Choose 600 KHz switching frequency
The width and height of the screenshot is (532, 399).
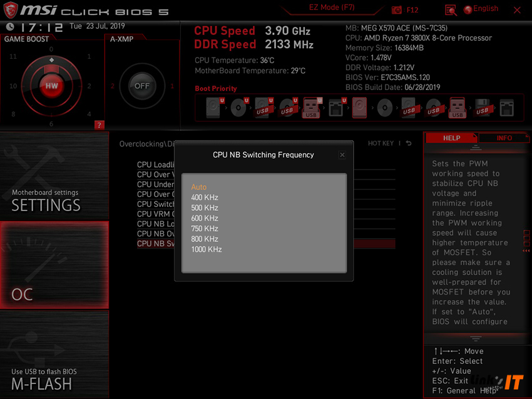tap(205, 218)
